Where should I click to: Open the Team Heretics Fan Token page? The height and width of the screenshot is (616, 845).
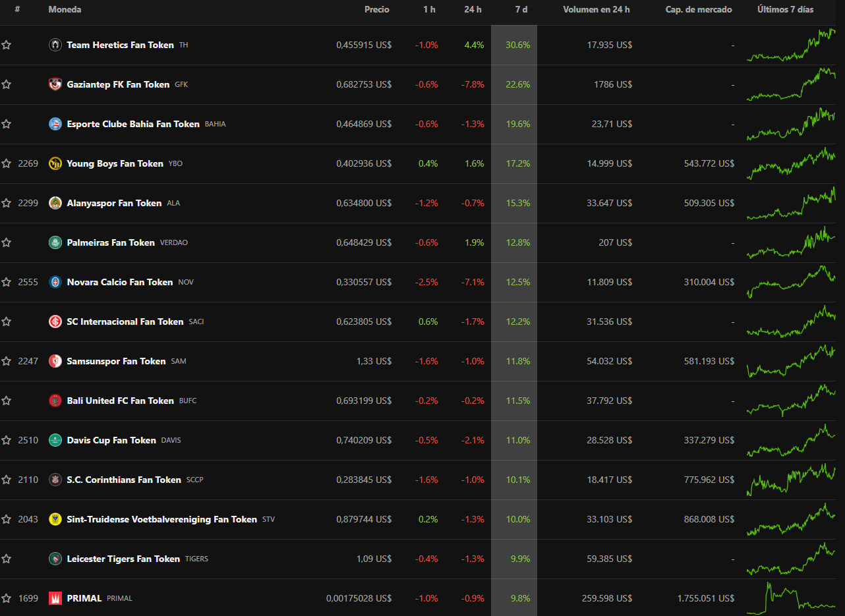[121, 45]
